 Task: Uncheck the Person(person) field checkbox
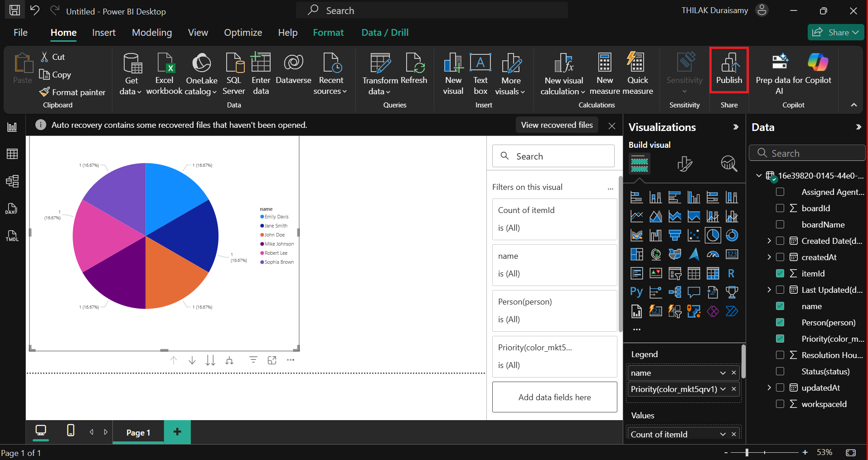tap(780, 322)
